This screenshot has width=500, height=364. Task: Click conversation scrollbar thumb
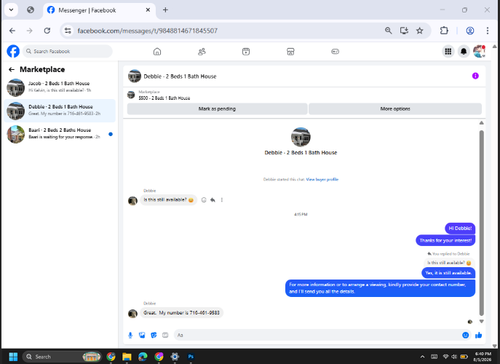tap(481, 223)
